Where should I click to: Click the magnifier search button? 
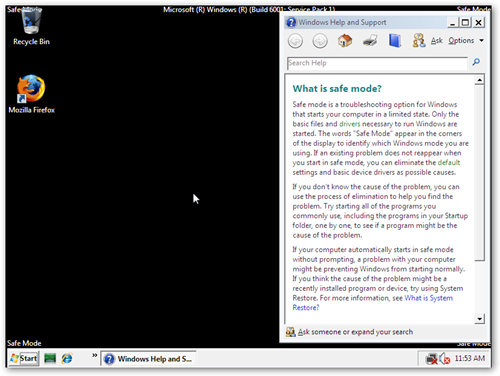click(x=476, y=62)
